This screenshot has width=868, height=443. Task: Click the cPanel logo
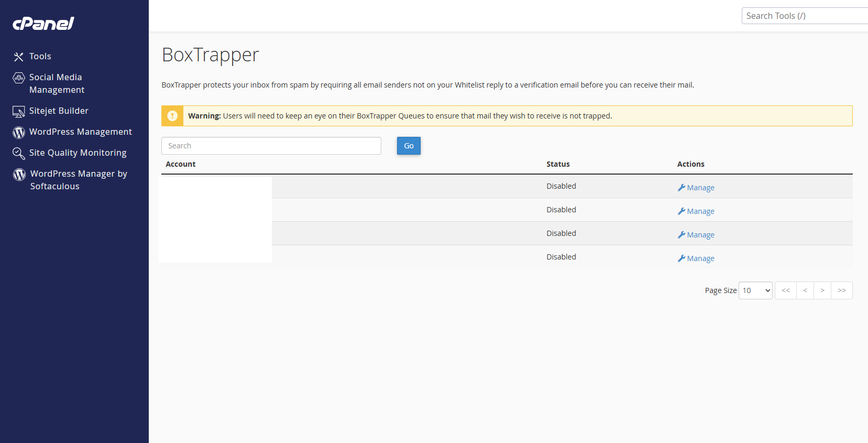[x=43, y=24]
